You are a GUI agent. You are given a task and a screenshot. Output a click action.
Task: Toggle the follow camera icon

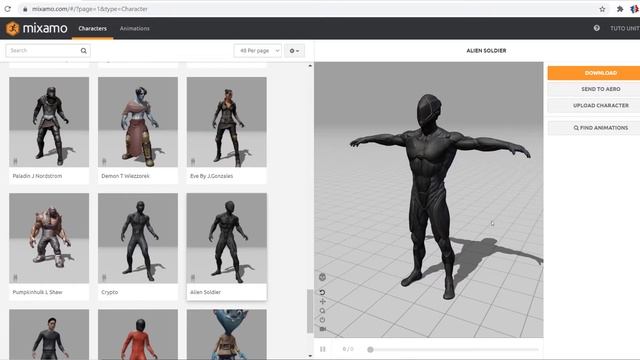coord(322,329)
